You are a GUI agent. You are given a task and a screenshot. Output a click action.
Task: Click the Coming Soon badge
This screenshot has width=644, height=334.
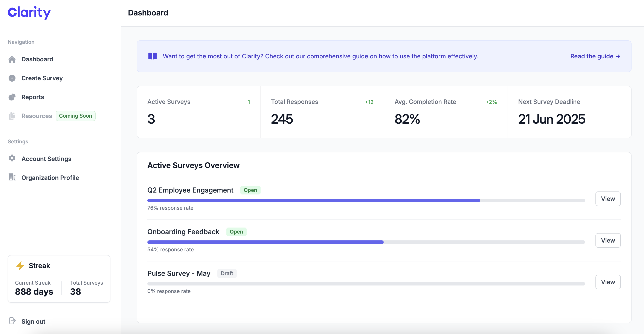click(75, 116)
